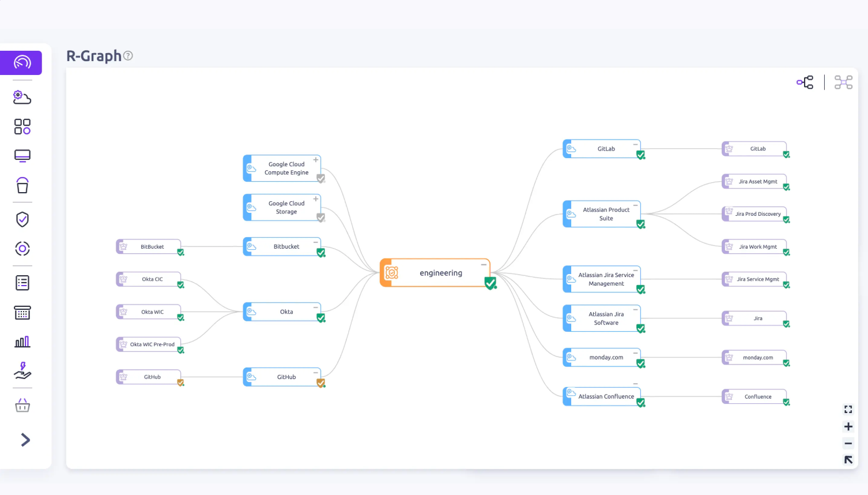Collapse the Okta app node
The width and height of the screenshot is (868, 495).
(x=316, y=307)
